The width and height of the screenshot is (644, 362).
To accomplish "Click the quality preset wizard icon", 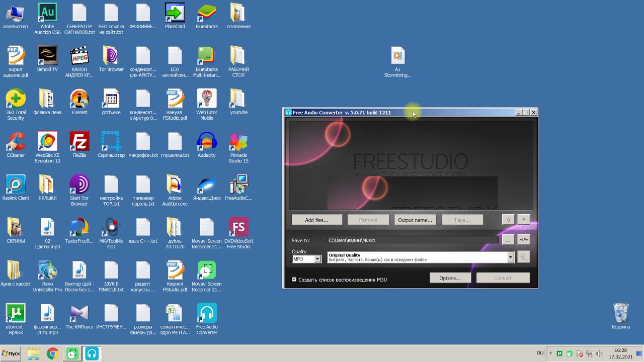I will tap(524, 257).
